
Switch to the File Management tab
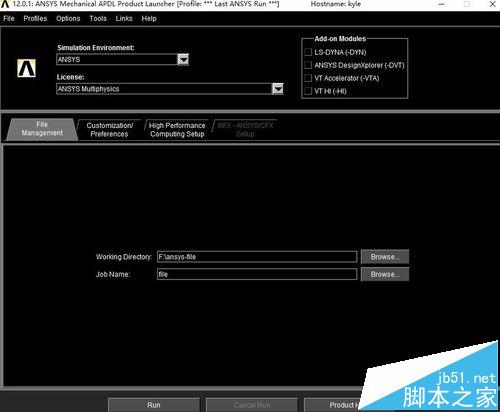pos(42,129)
